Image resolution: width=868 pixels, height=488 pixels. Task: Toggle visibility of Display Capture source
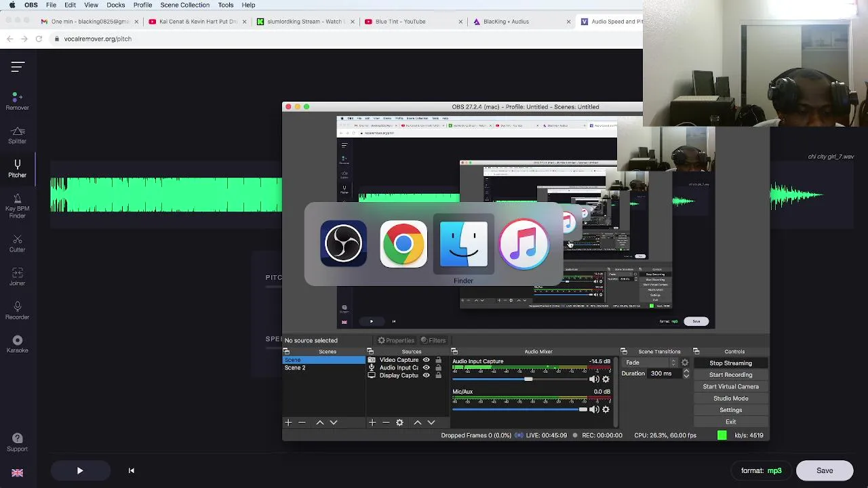pyautogui.click(x=426, y=375)
